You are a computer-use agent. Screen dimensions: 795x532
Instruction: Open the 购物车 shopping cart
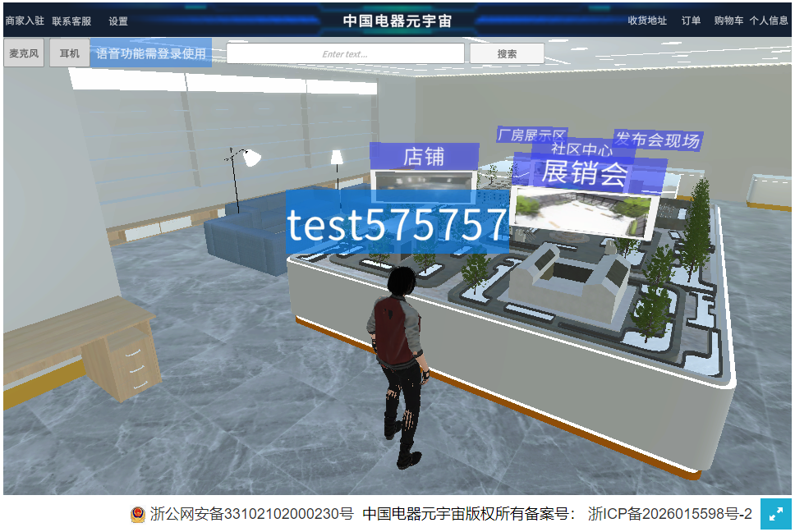(728, 21)
